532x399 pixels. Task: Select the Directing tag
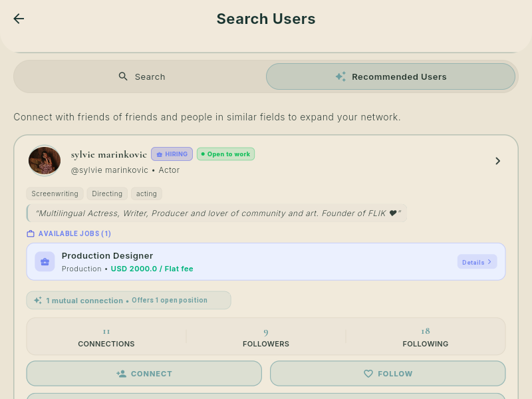(x=107, y=194)
